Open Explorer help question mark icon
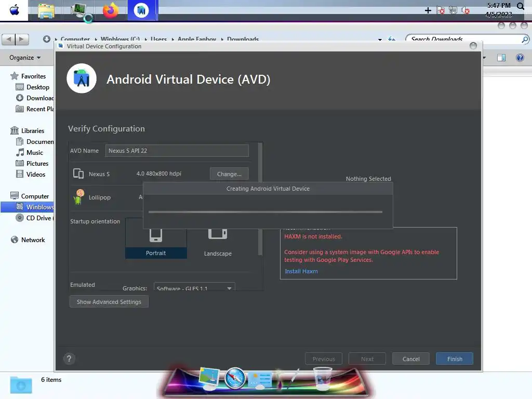Image resolution: width=532 pixels, height=399 pixels. coord(520,58)
